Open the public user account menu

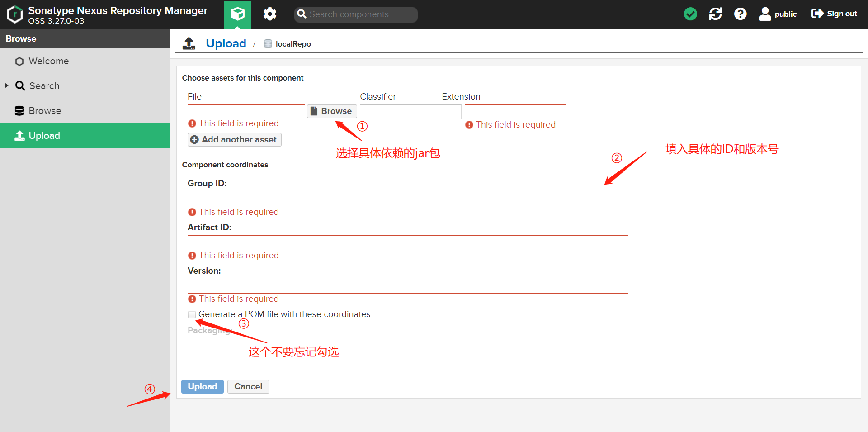point(778,14)
